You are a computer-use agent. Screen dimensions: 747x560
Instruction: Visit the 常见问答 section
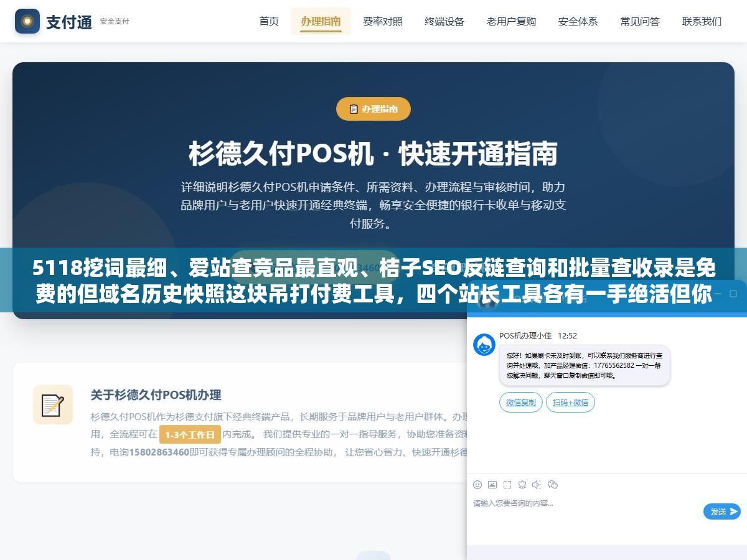tap(640, 21)
